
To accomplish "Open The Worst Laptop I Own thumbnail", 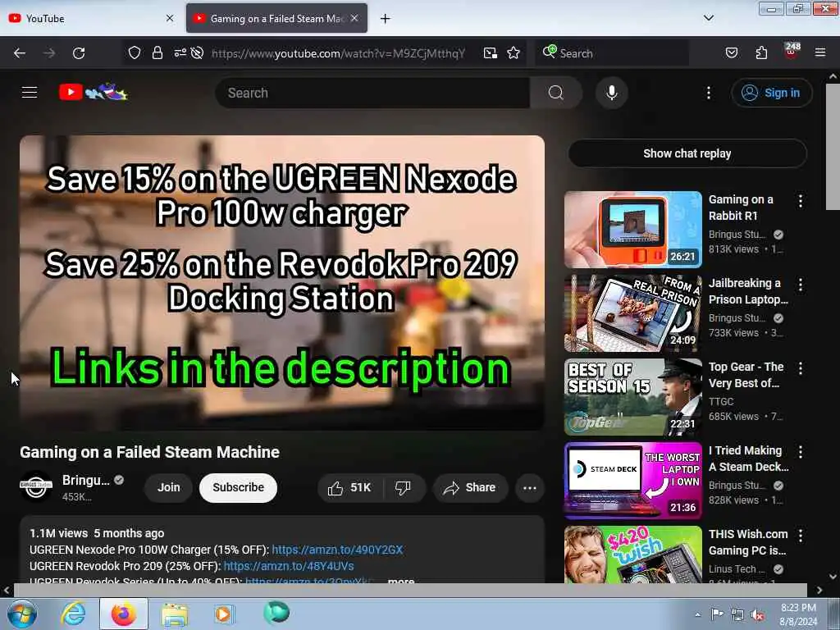I will pos(633,480).
